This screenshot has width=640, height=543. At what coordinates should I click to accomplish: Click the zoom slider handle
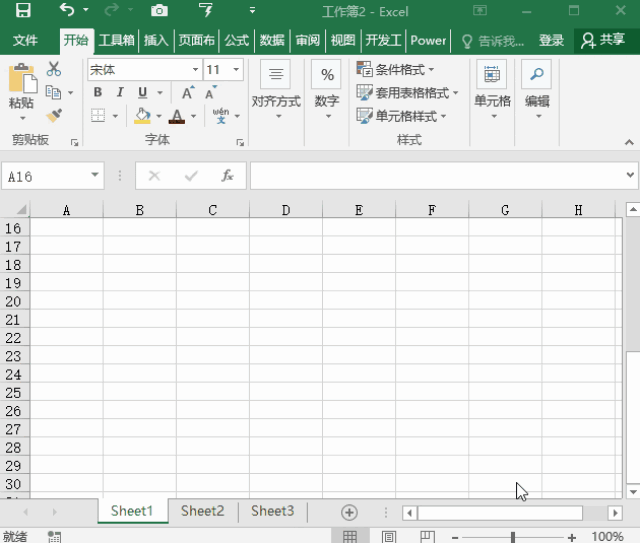pyautogui.click(x=512, y=537)
